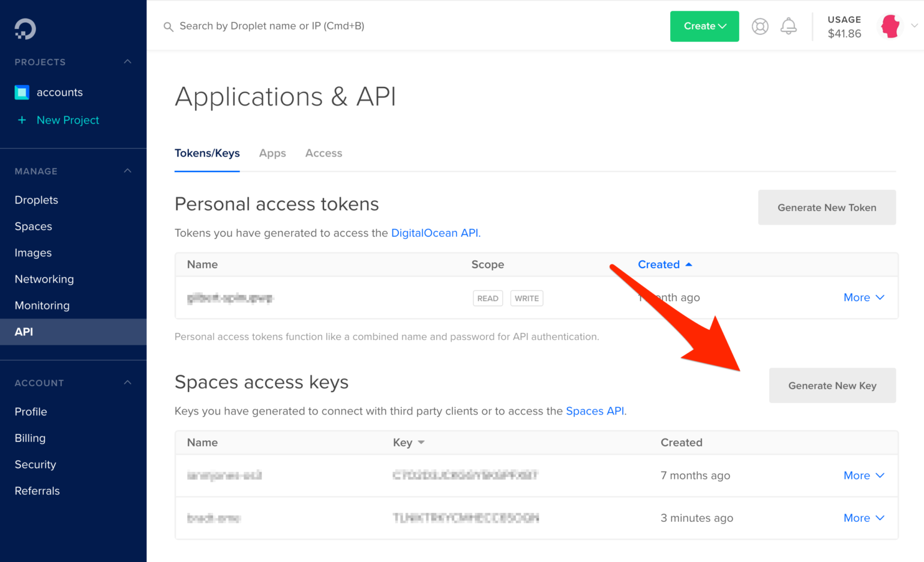Image resolution: width=924 pixels, height=562 pixels.
Task: Click the search magnifier icon
Action: (x=169, y=26)
